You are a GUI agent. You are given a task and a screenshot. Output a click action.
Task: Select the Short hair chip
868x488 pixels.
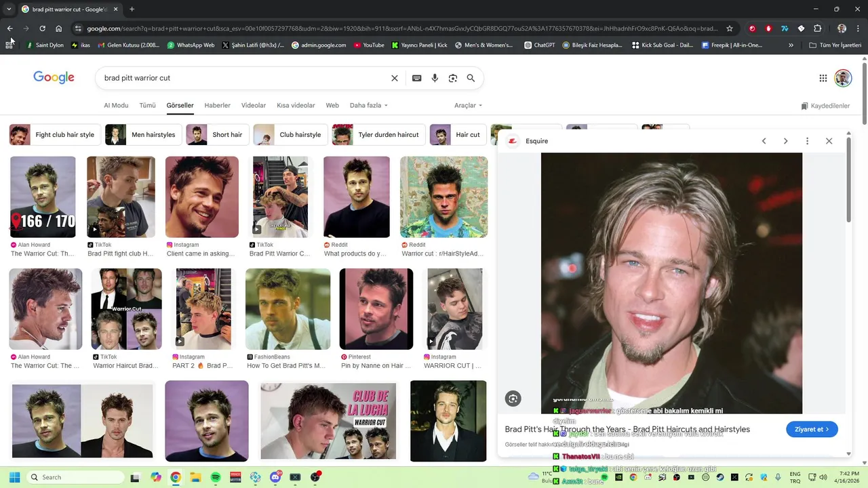[x=218, y=135]
